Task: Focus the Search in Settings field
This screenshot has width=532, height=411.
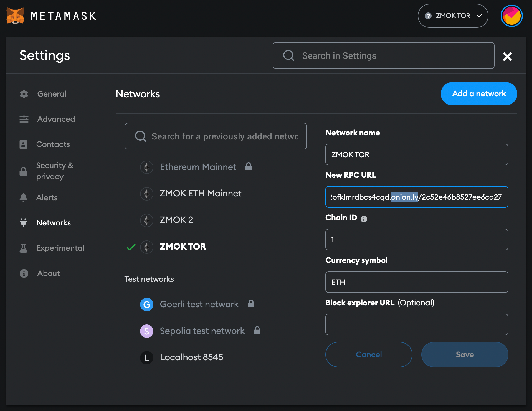Action: pyautogui.click(x=383, y=55)
